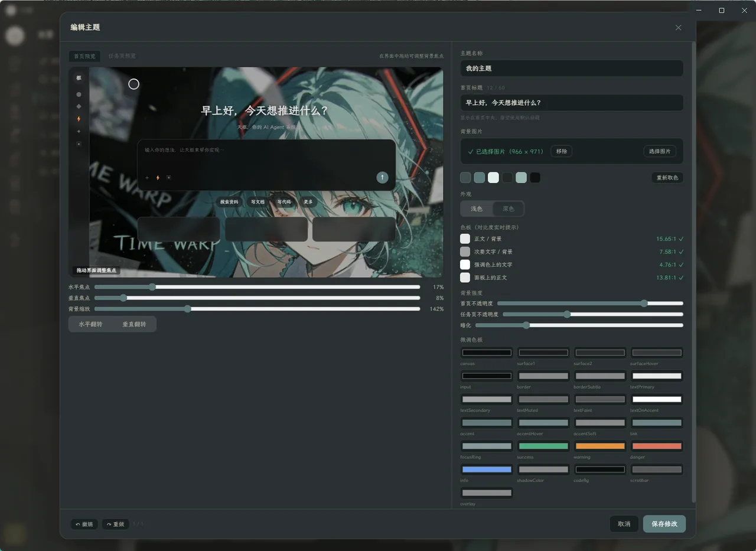Click the 水平焦点 slider handle
This screenshot has height=551, width=756.
pos(152,287)
